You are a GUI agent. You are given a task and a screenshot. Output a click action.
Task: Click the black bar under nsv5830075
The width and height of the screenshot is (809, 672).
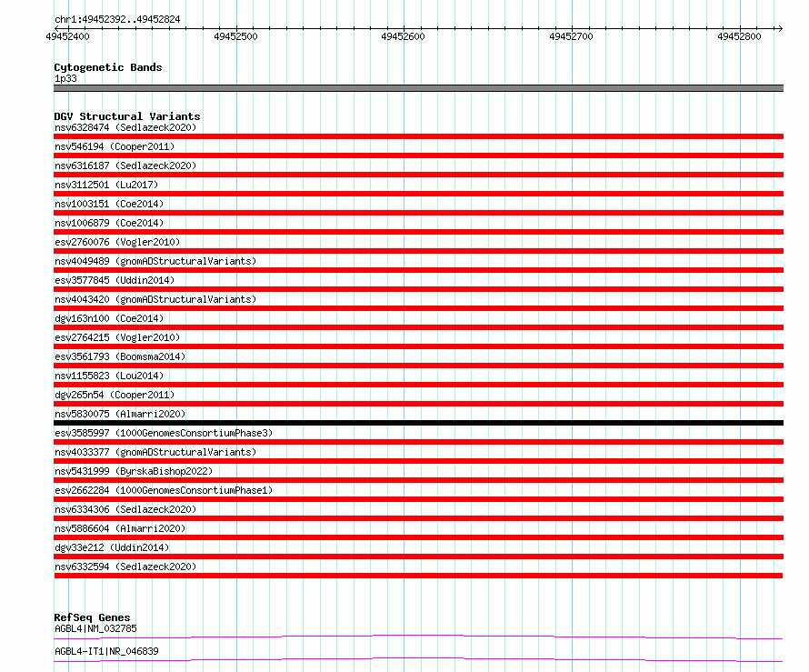point(418,423)
